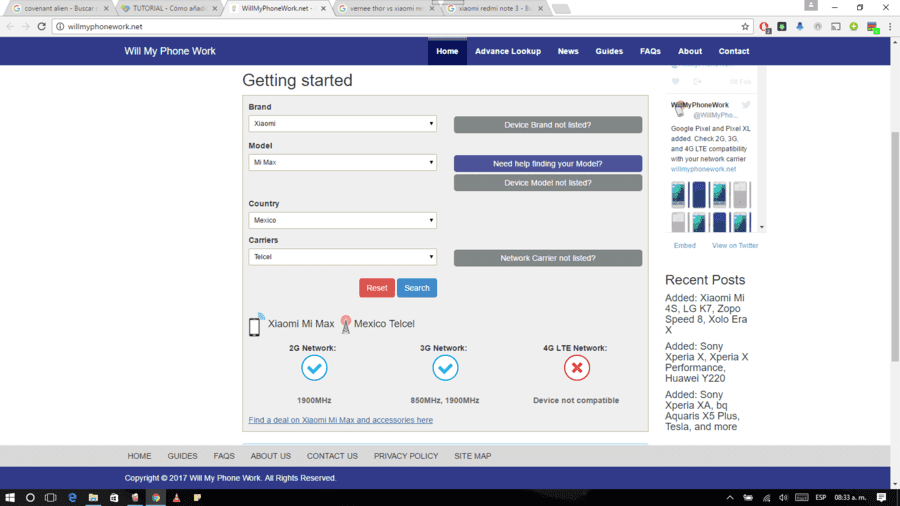This screenshot has height=506, width=900.
Task: Open Find a deal on Xiaomi Mi Max link
Action: coord(340,420)
